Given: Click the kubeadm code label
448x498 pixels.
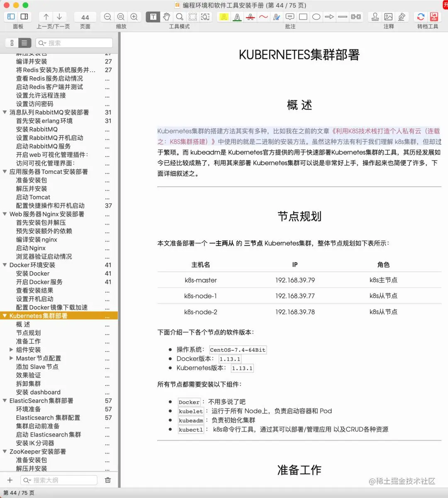Looking at the screenshot, I should 191,420.
